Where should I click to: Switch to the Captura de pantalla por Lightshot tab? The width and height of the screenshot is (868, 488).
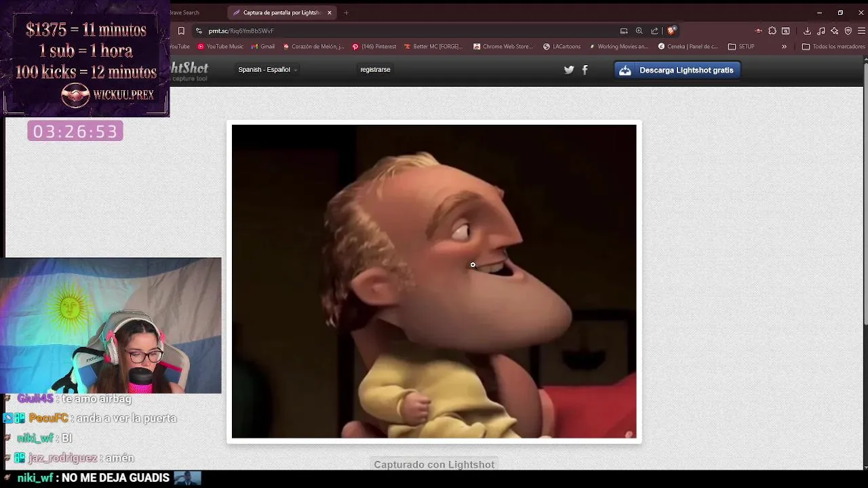[x=281, y=12]
